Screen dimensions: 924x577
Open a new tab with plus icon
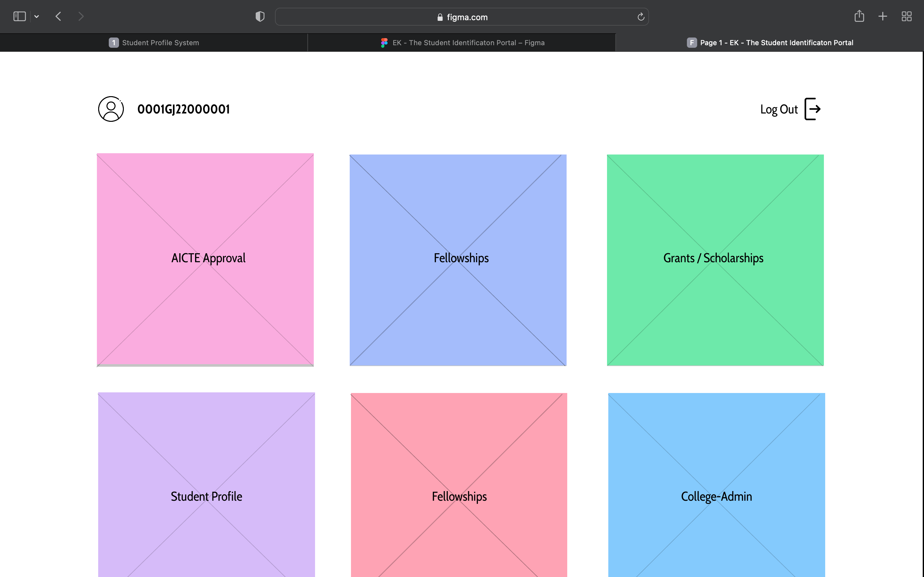click(x=883, y=16)
